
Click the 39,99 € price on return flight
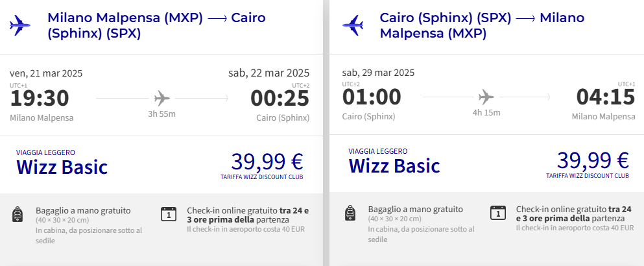click(593, 161)
